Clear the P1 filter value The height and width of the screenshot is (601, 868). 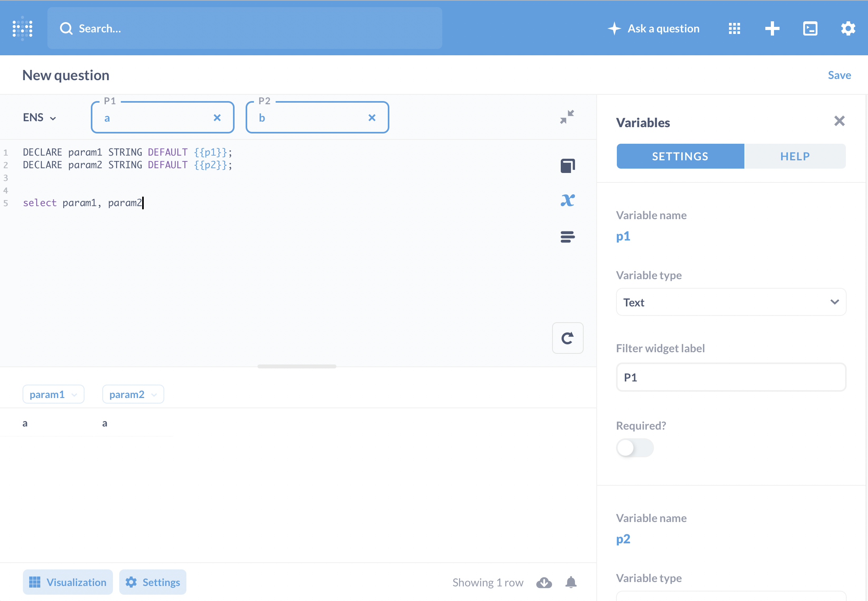pos(217,117)
